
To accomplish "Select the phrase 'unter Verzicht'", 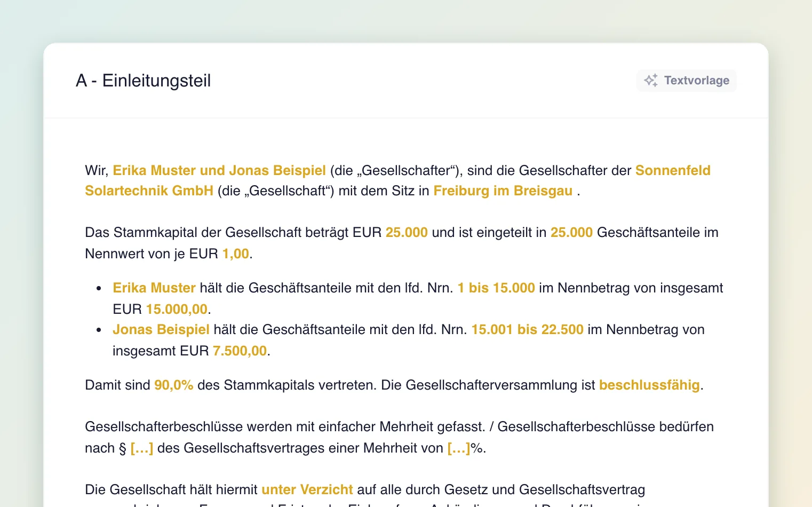I will [307, 490].
